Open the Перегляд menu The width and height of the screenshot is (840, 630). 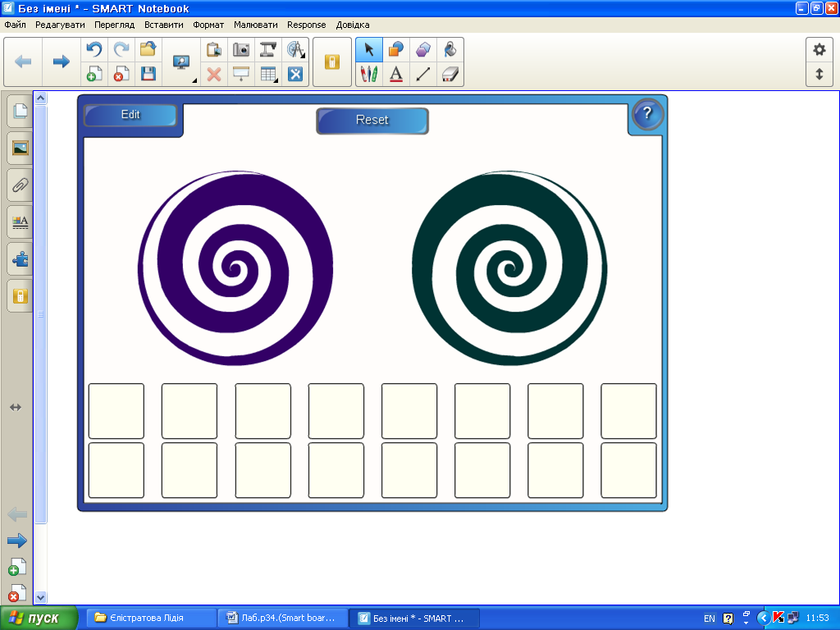pos(115,25)
